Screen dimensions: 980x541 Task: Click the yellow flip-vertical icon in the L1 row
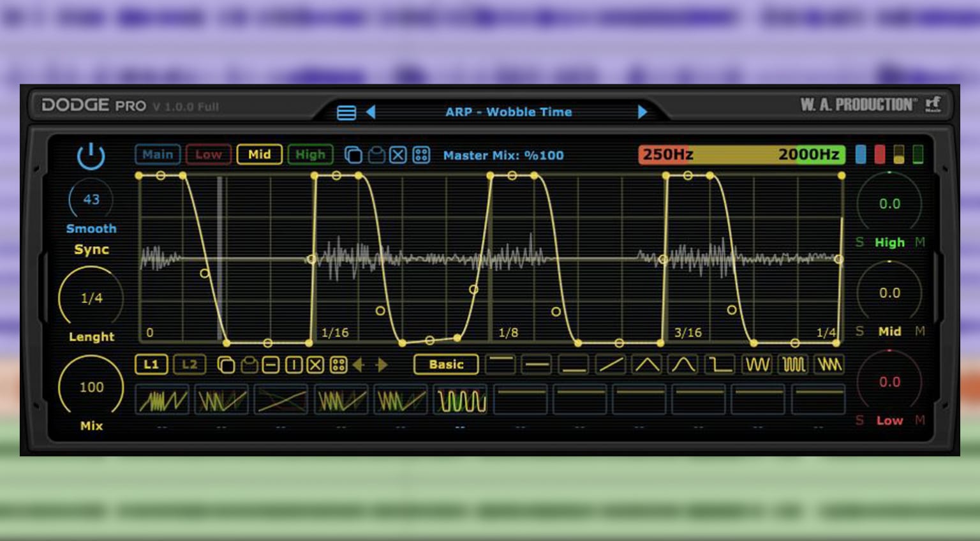(x=271, y=365)
